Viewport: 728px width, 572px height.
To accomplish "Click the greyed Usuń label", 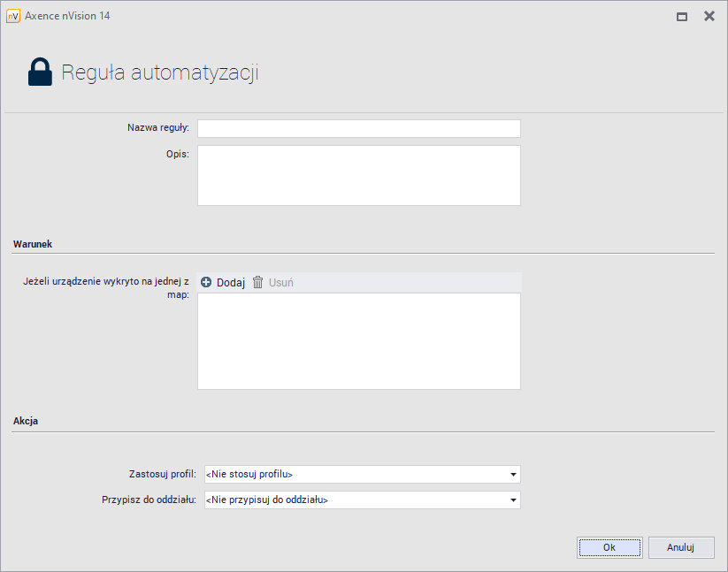I will click(x=280, y=283).
